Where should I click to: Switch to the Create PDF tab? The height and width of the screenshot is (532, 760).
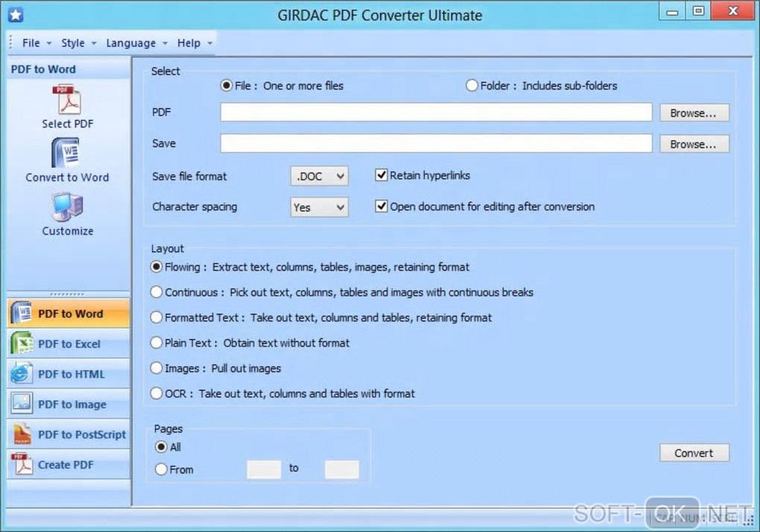point(69,464)
